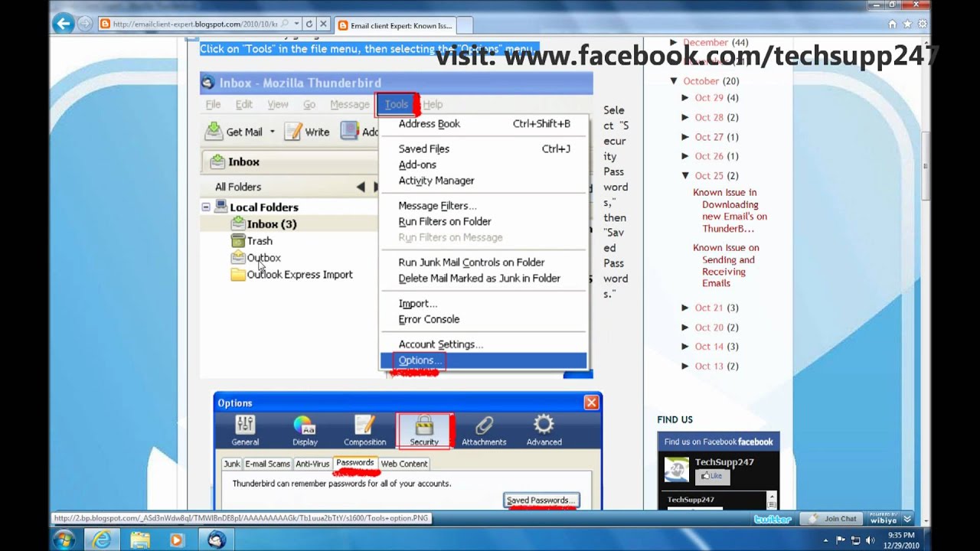This screenshot has width=980, height=551.
Task: Open the Favorites star icon
Action: [x=907, y=24]
